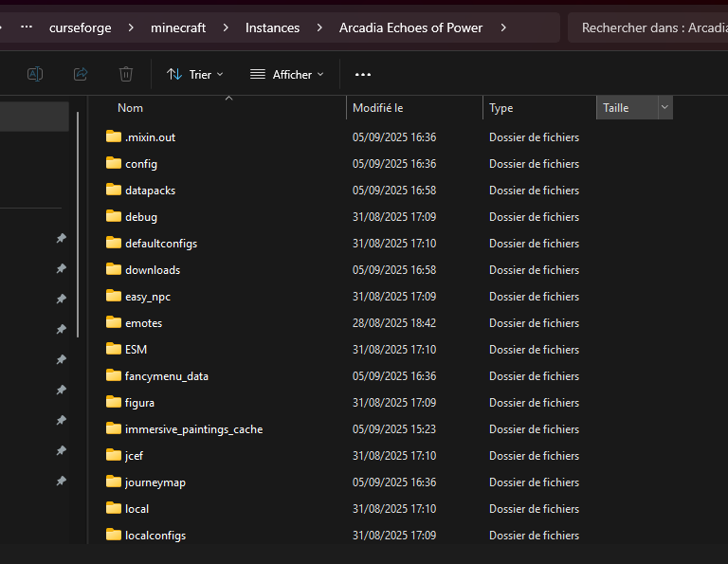This screenshot has height=564, width=728.
Task: Open the toolbar's three-dots more options menu
Action: [x=362, y=74]
